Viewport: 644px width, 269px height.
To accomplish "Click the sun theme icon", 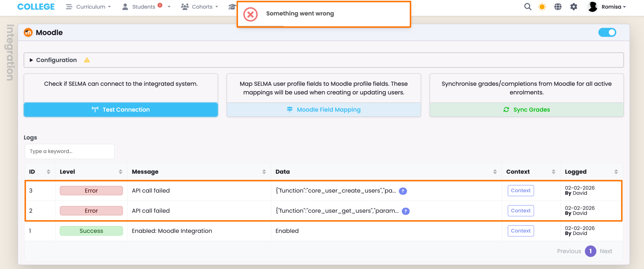I will point(542,7).
